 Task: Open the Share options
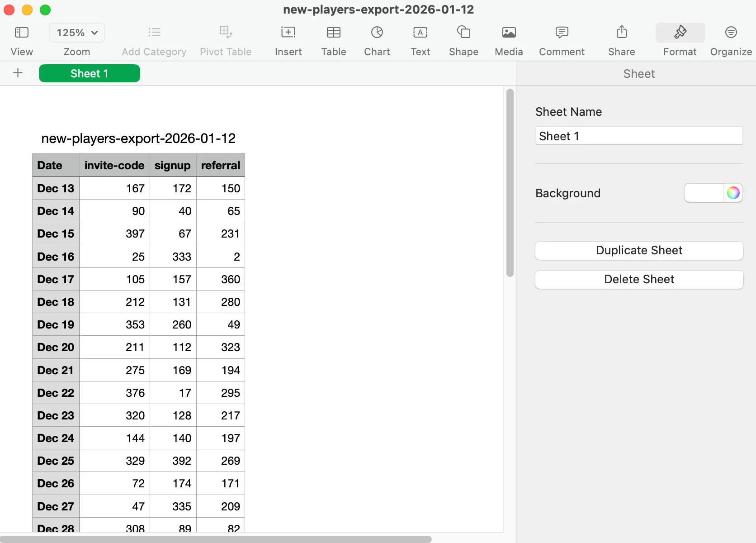click(x=621, y=32)
